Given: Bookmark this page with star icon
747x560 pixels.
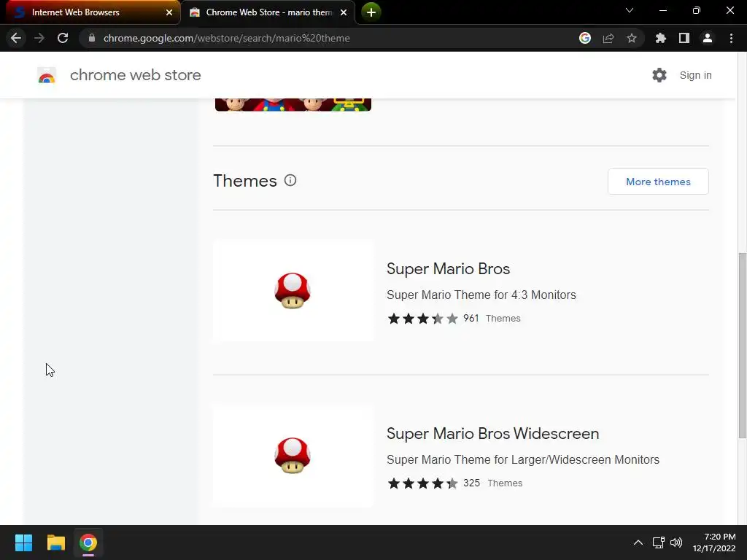Looking at the screenshot, I should [x=632, y=38].
